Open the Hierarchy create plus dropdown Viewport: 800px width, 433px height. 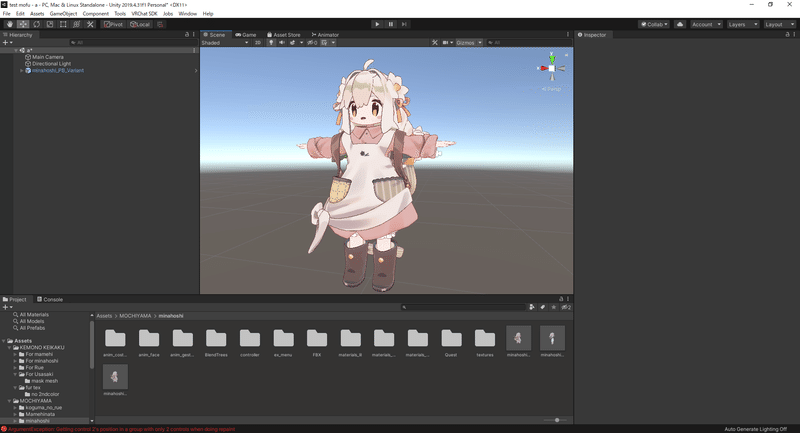(8, 43)
